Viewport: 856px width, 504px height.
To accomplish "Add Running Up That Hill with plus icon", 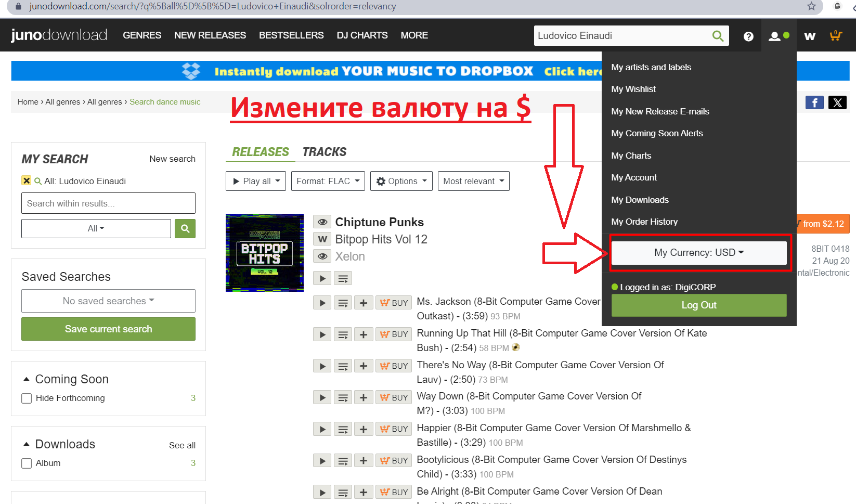I will coord(364,334).
